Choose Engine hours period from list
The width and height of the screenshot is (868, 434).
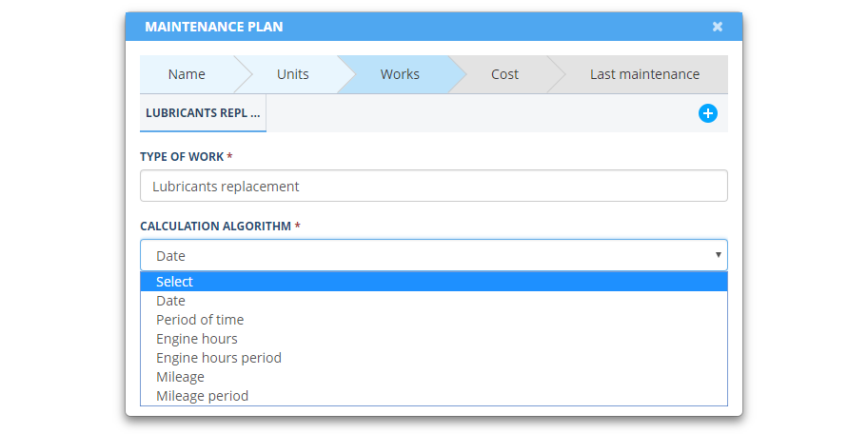coord(433,358)
